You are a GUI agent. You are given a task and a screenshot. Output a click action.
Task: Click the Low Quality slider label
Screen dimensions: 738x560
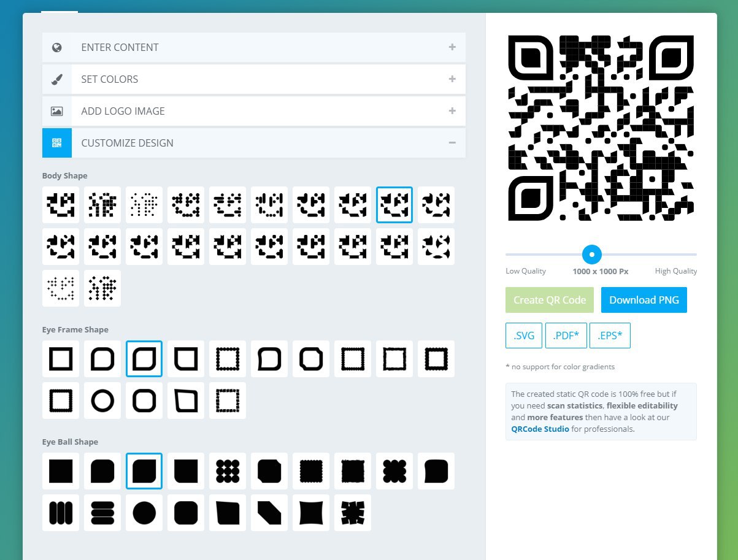(x=526, y=271)
